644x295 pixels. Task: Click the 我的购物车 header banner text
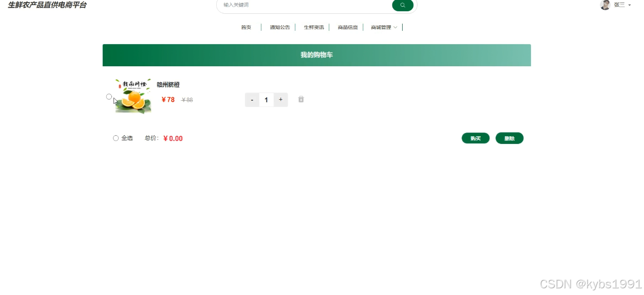pyautogui.click(x=316, y=55)
